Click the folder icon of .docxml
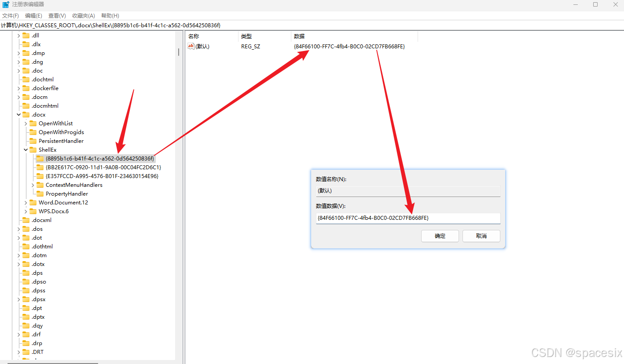Image resolution: width=624 pixels, height=364 pixels. tap(26, 220)
